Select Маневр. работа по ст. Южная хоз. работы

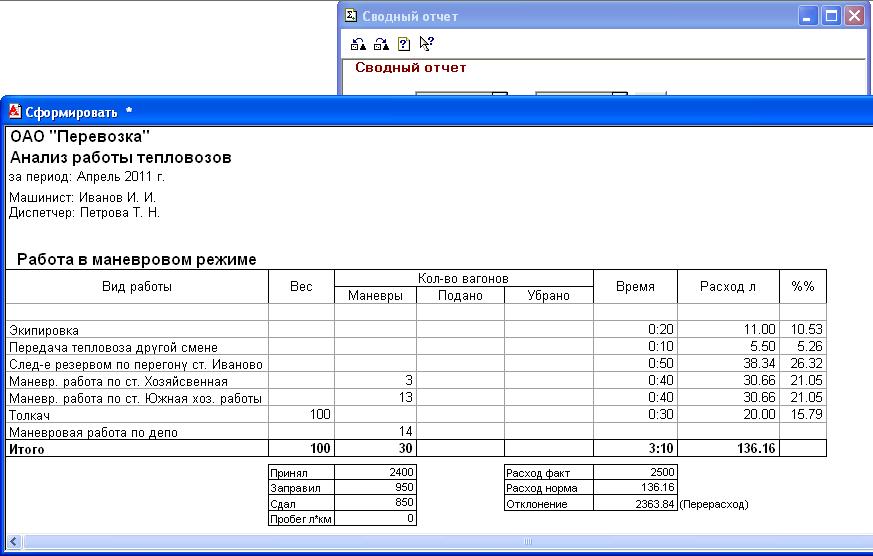(135, 398)
